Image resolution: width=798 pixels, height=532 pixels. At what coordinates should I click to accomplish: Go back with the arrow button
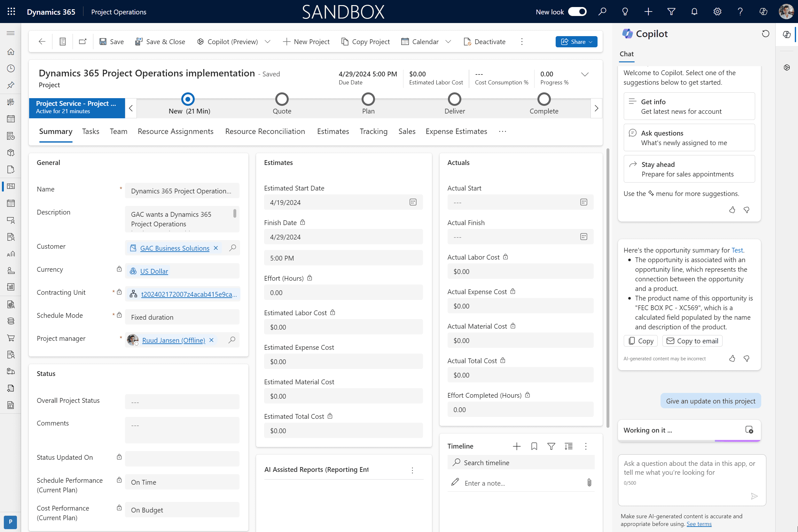42,41
